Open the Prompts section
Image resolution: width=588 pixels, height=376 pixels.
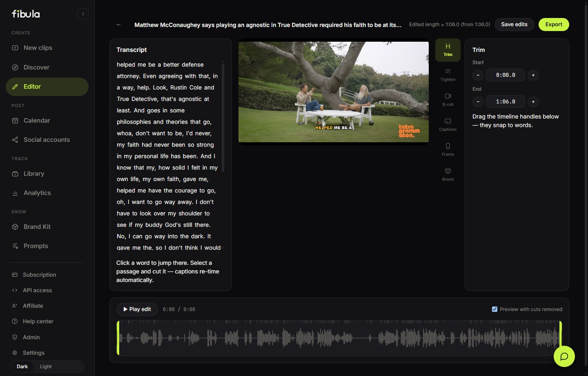tap(47, 246)
